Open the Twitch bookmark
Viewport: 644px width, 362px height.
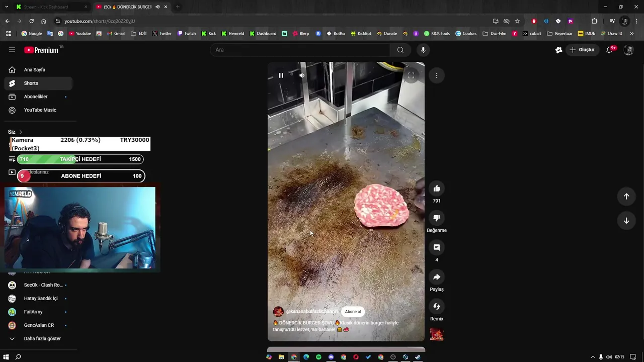[x=187, y=34]
